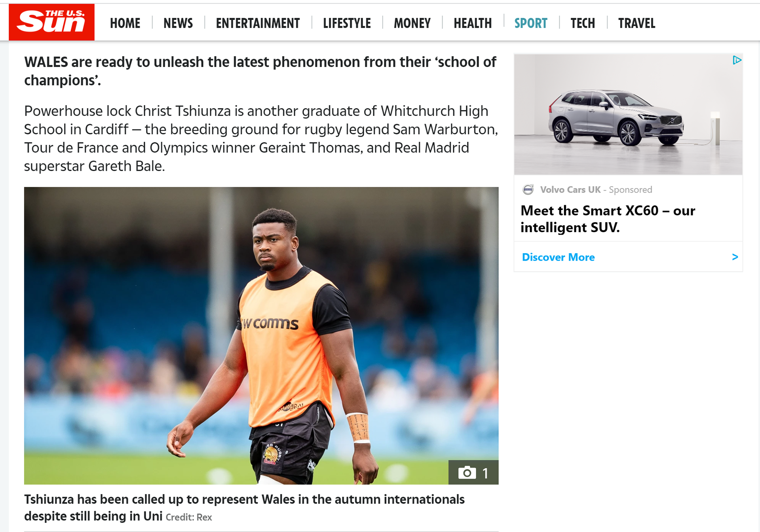This screenshot has height=532, width=760.
Task: Open the NEWS section
Action: tap(178, 23)
